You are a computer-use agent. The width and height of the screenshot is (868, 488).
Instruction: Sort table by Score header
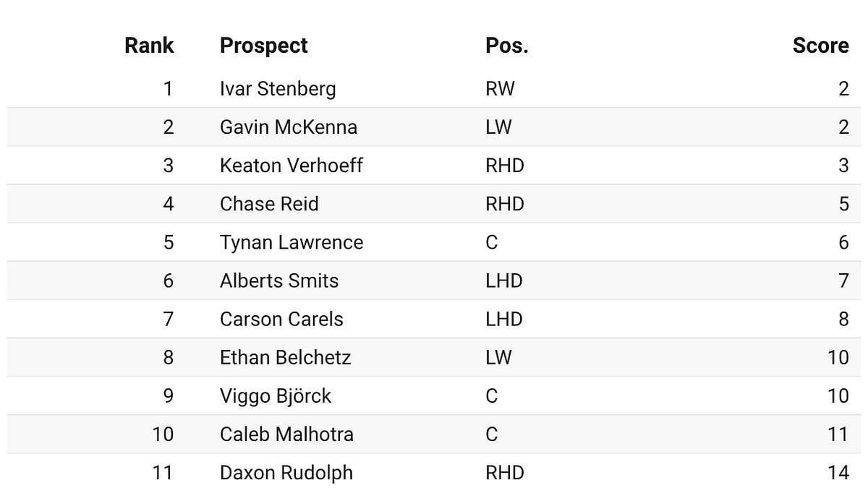pyautogui.click(x=820, y=46)
